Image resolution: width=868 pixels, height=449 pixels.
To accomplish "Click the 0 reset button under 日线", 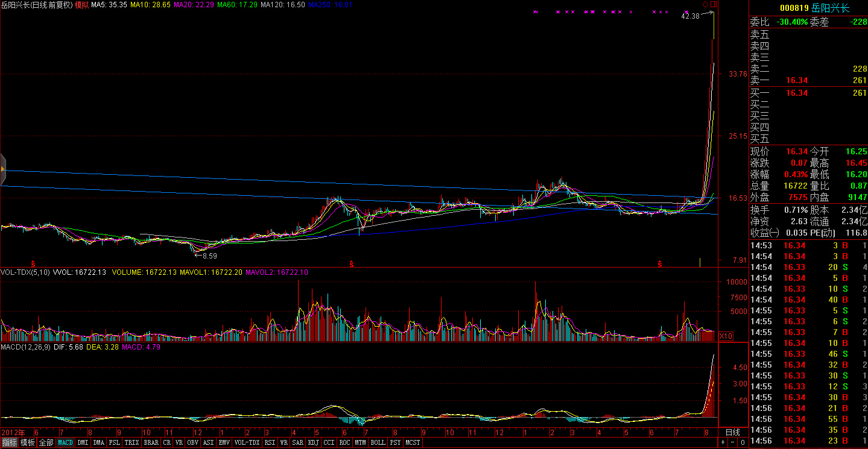I will pyautogui.click(x=743, y=443).
